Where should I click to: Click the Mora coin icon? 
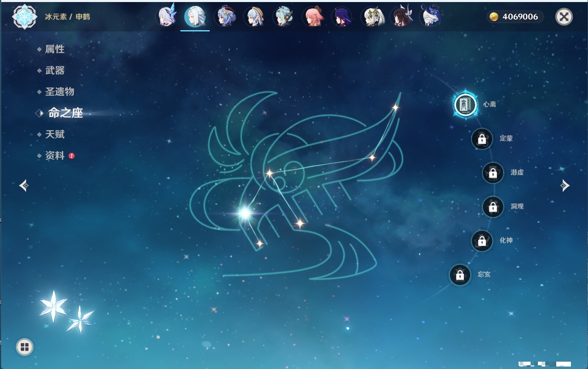coord(494,17)
